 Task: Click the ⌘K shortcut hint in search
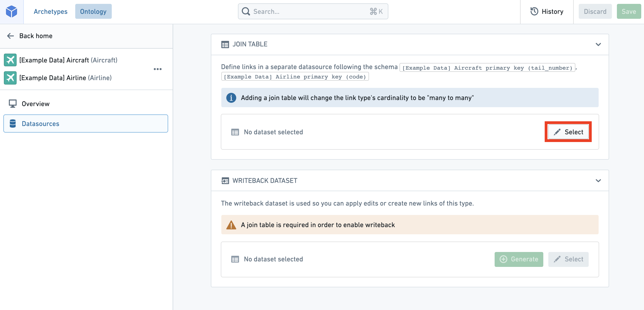pyautogui.click(x=376, y=12)
